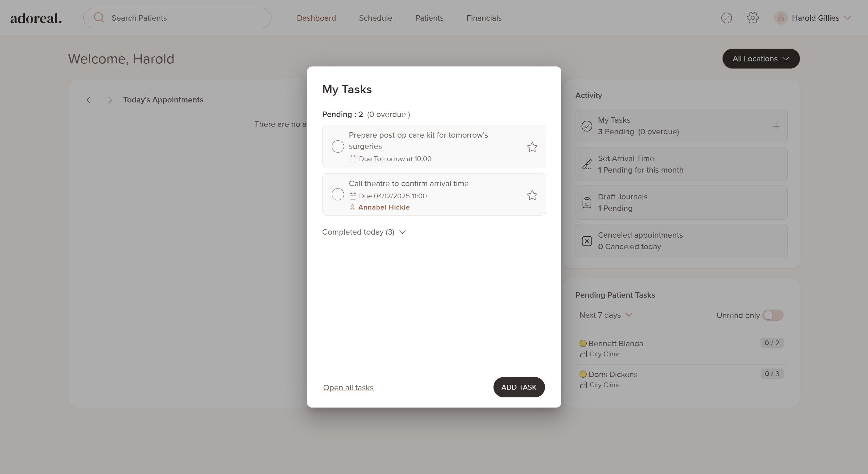Click the search magnifier icon

99,18
